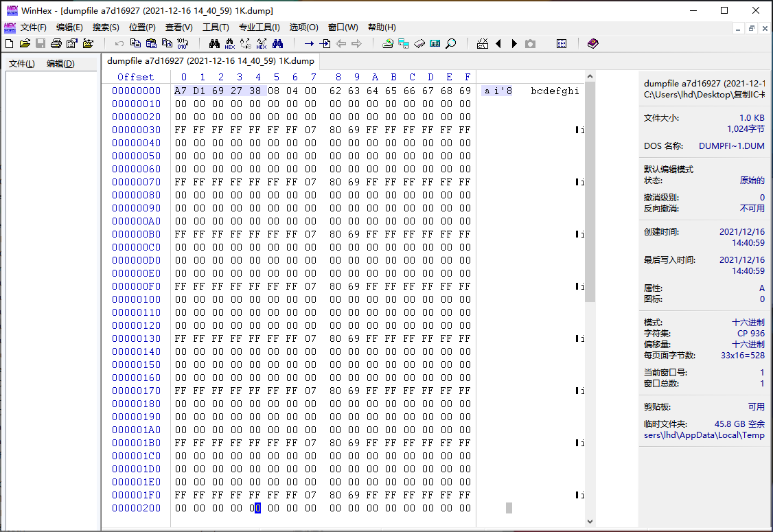Click the camera snapshot icon
The image size is (773, 532).
point(530,43)
